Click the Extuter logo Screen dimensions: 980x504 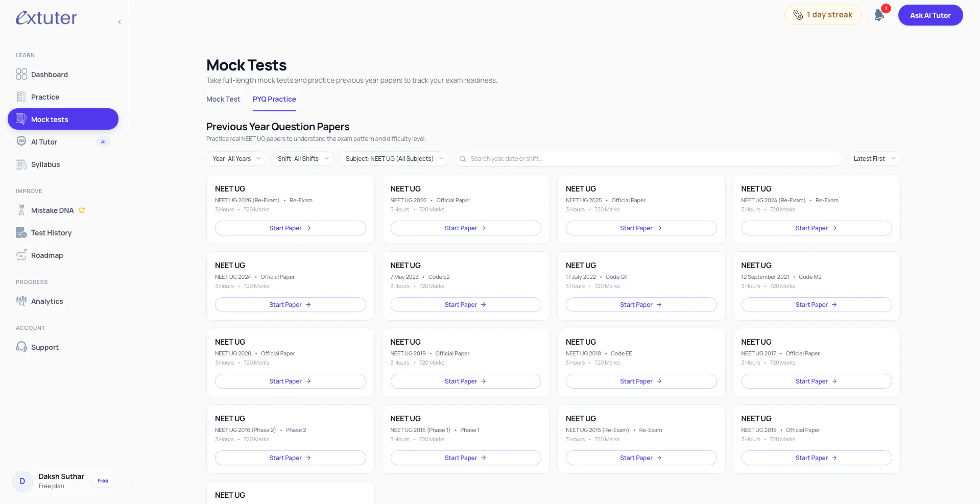[x=46, y=18]
